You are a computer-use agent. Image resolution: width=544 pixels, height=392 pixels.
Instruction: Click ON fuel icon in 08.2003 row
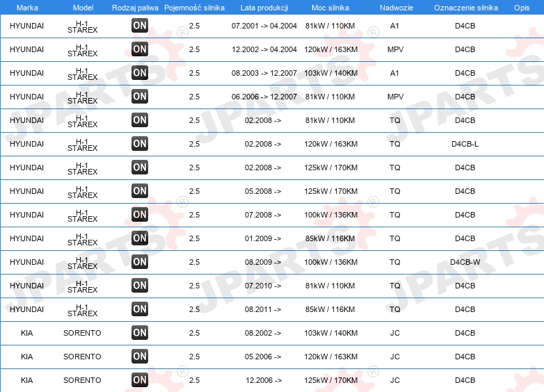pos(140,72)
